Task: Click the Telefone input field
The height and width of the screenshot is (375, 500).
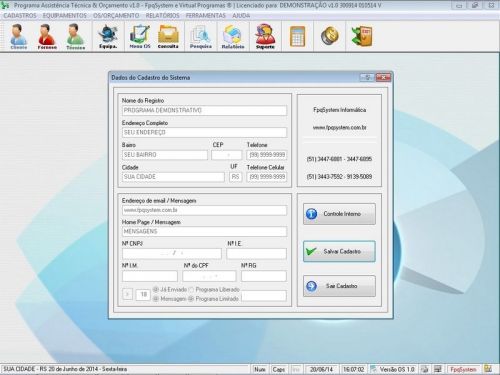Action: [267, 155]
